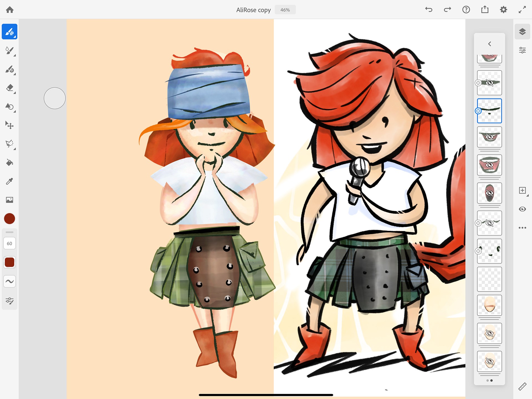Click the 46% zoom level
The width and height of the screenshot is (532, 399).
[x=285, y=10]
